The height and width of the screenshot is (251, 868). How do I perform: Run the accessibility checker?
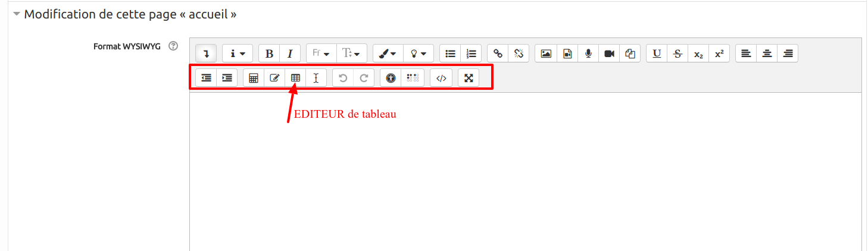click(x=391, y=78)
